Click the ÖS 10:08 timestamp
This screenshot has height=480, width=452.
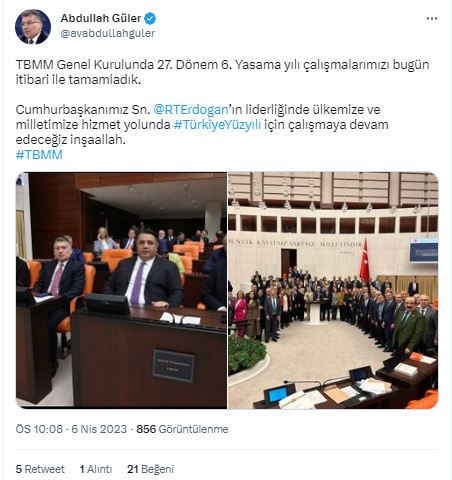point(39,429)
